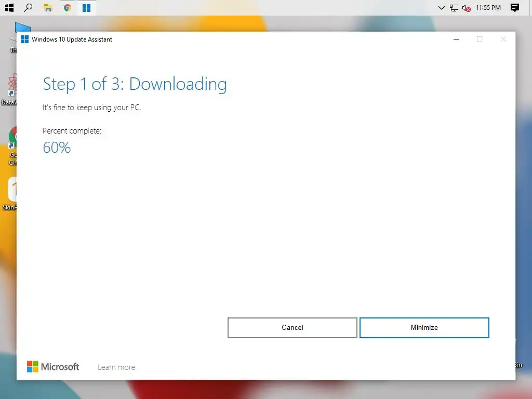Click the Microsoft logo in the footer
Screen dimensions: 532x399
click(53, 366)
